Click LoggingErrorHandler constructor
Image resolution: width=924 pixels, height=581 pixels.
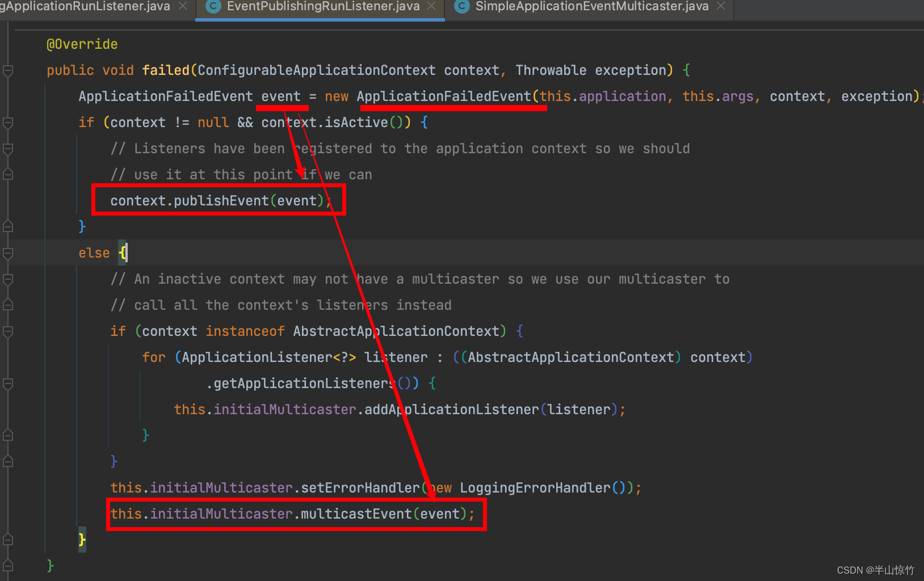tap(535, 488)
